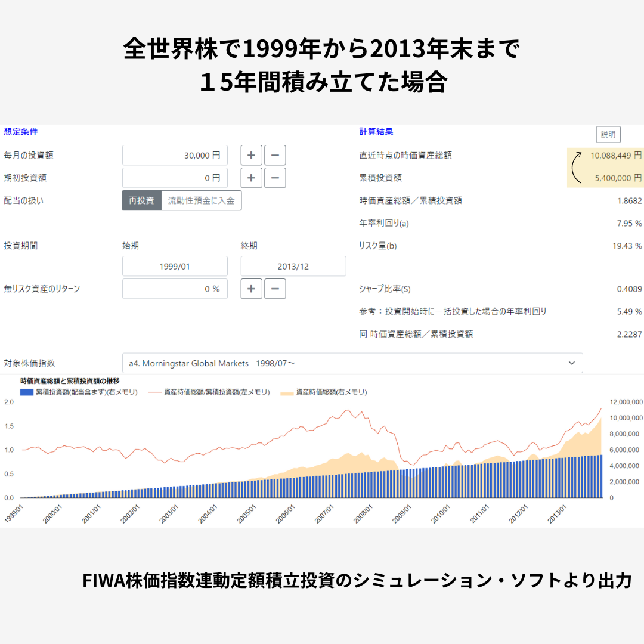Click the curved arrow icon beside total assets
This screenshot has width=644, height=644.
click(x=577, y=166)
